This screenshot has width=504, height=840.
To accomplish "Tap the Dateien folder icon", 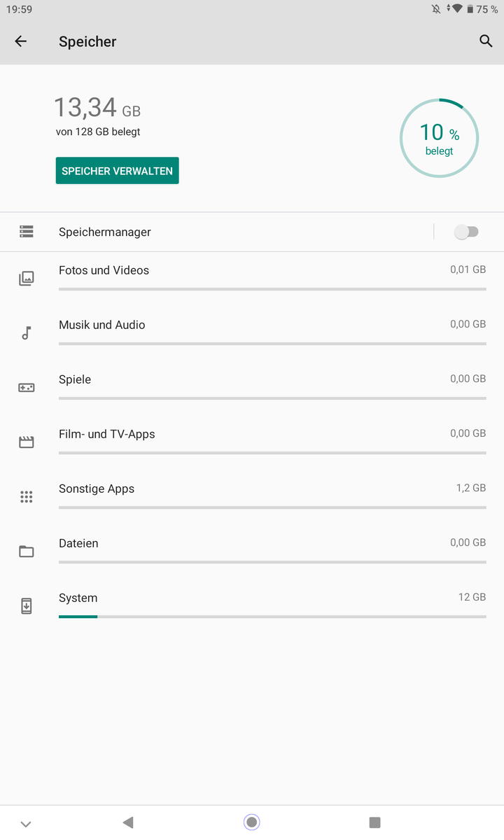I will click(x=26, y=552).
